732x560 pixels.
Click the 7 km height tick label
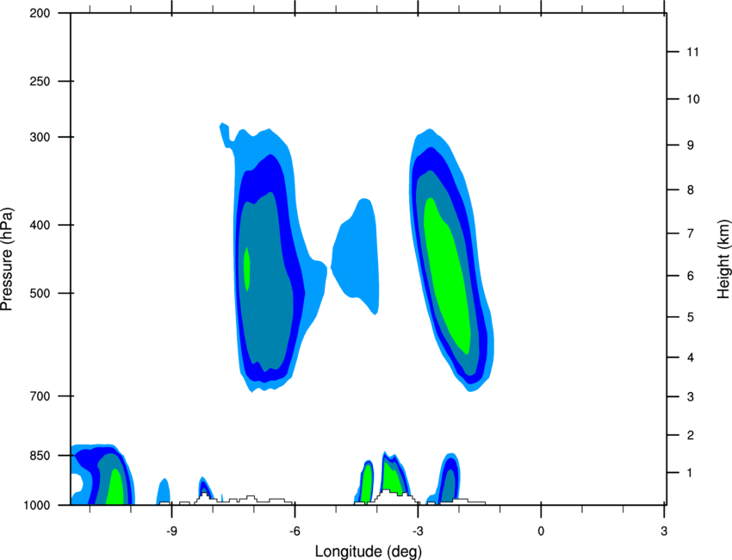pos(691,233)
